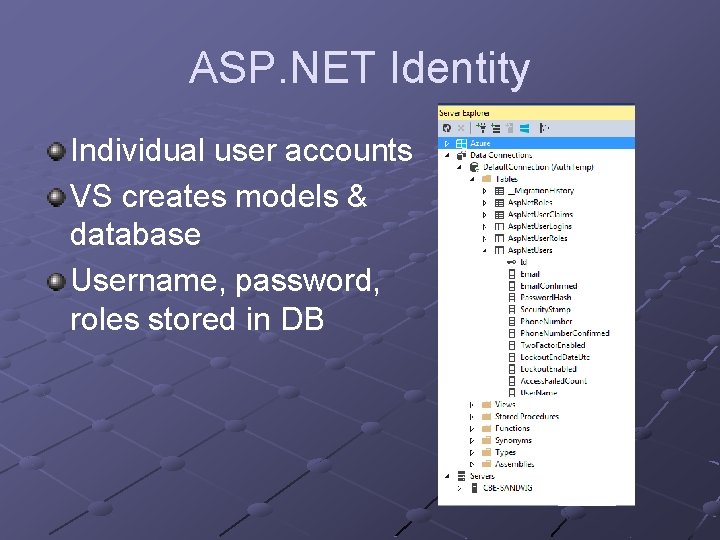Select the AccessFailedCount column label
The image size is (720, 540).
pyautogui.click(x=553, y=381)
